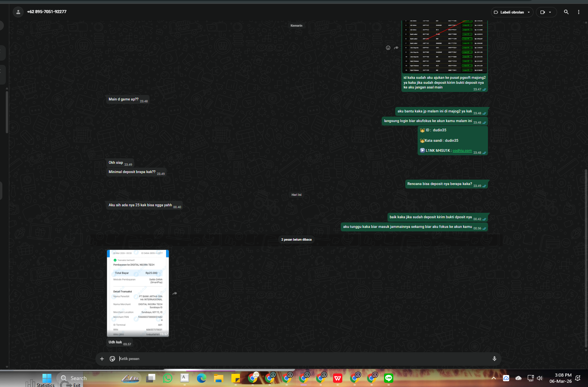Open the codhiu.com link
The width and height of the screenshot is (588, 387).
pos(462,151)
